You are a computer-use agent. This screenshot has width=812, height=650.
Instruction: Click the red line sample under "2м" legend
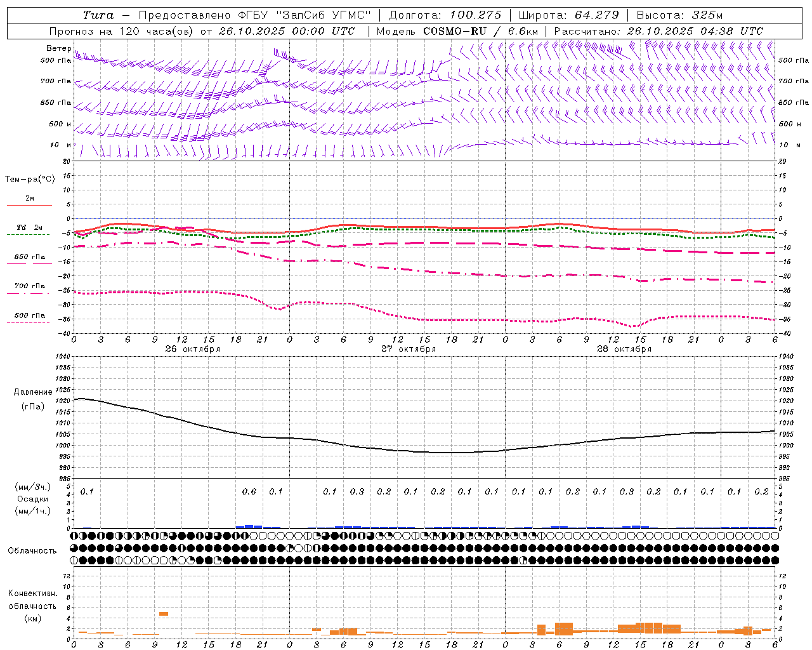29,205
